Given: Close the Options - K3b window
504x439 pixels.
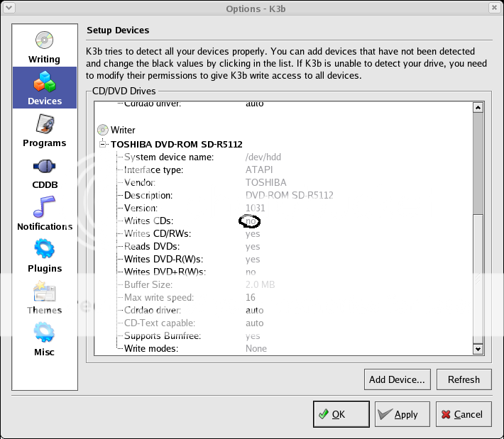Looking at the screenshot, I should [494, 8].
